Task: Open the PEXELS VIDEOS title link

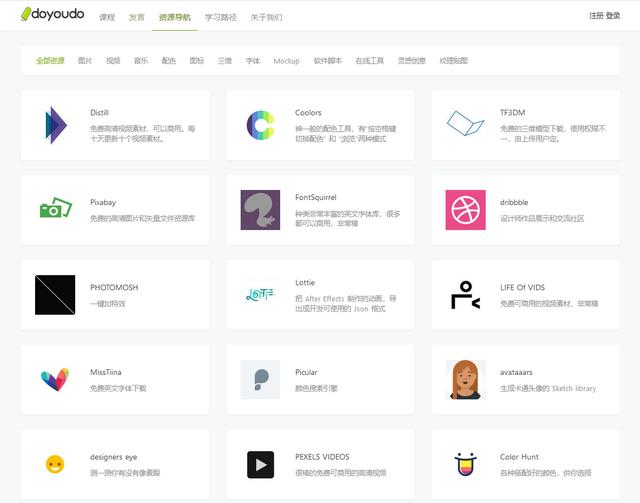Action: point(322,457)
